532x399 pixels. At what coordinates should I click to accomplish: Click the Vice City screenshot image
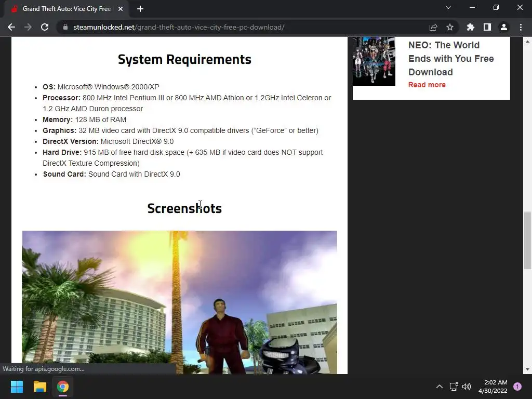[x=179, y=302]
